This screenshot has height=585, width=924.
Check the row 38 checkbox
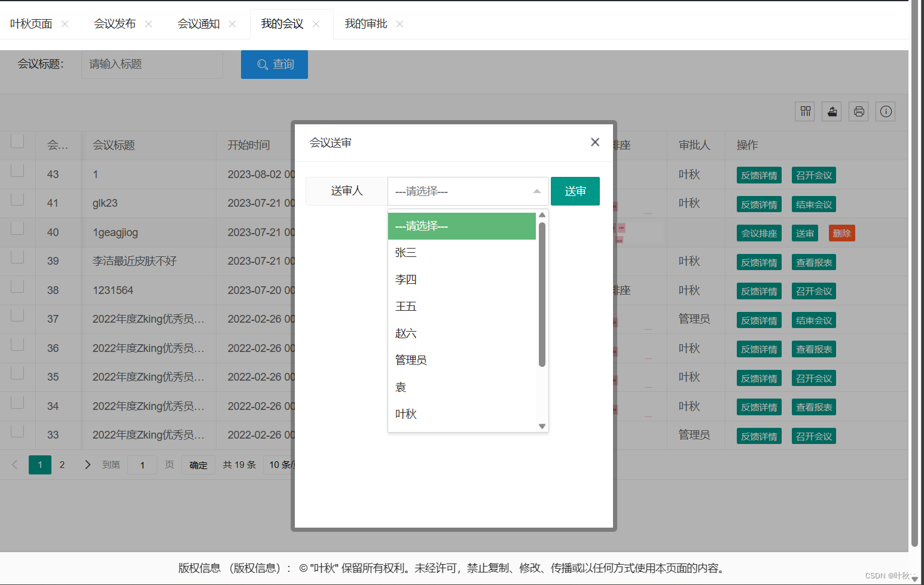17,286
